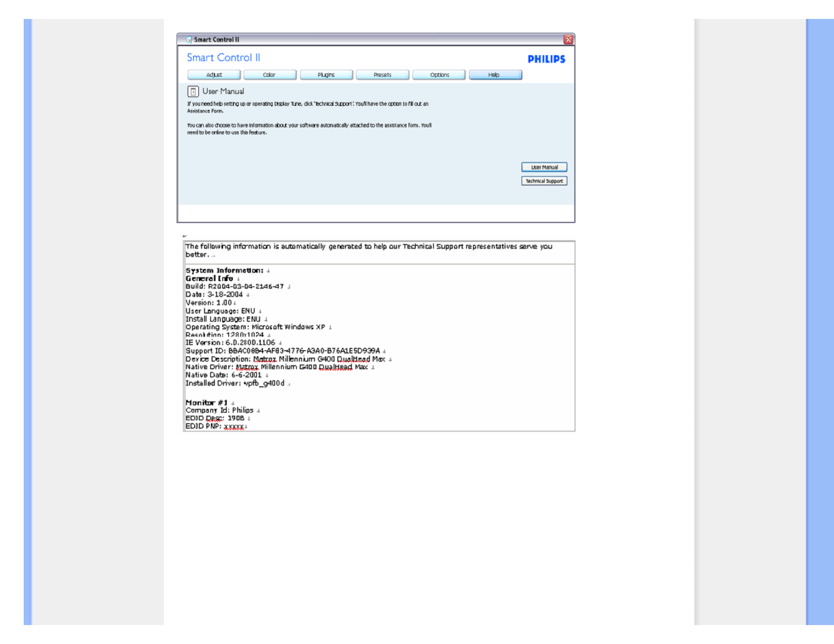Click the System Information heading
834x644 pixels.
pos(224,270)
